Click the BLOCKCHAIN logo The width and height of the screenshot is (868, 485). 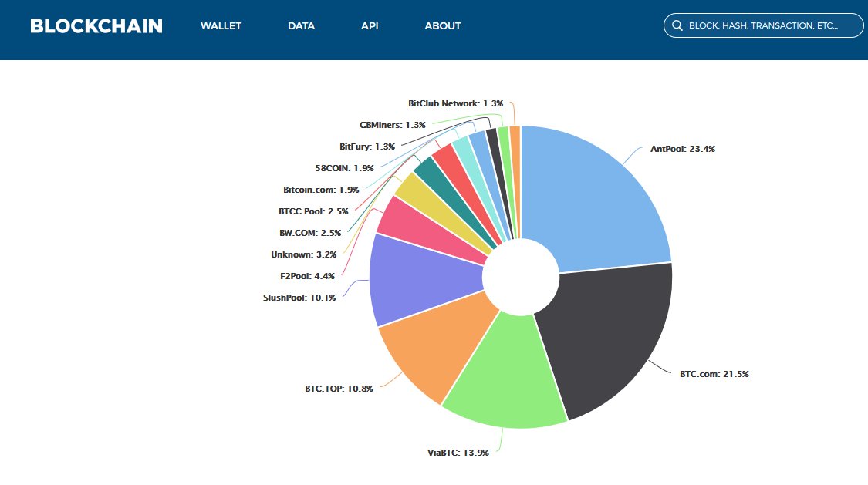(96, 26)
